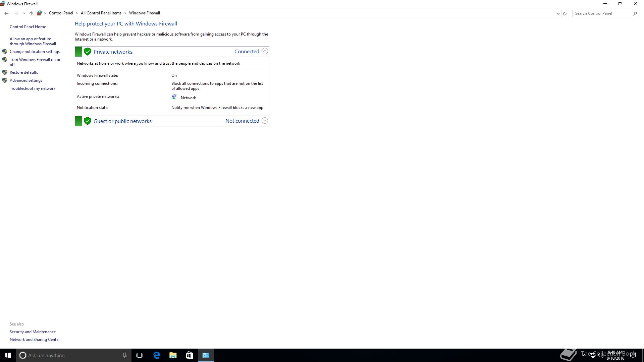This screenshot has width=644, height=362.
Task: Select the Control Panel taskbar button
Action: 206,355
